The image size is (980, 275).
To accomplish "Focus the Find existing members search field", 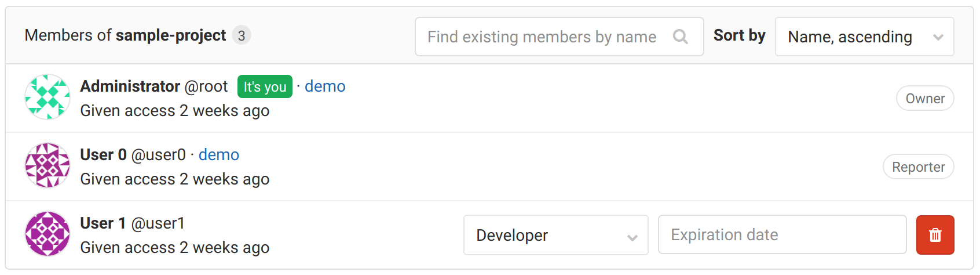I will click(x=542, y=37).
